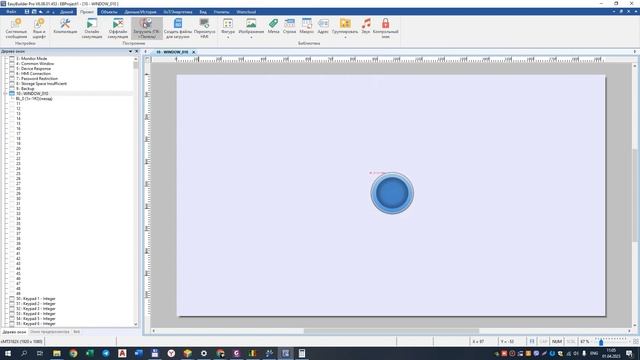
Task: Select 7: Password Restriction in tree
Action: click(x=37, y=79)
